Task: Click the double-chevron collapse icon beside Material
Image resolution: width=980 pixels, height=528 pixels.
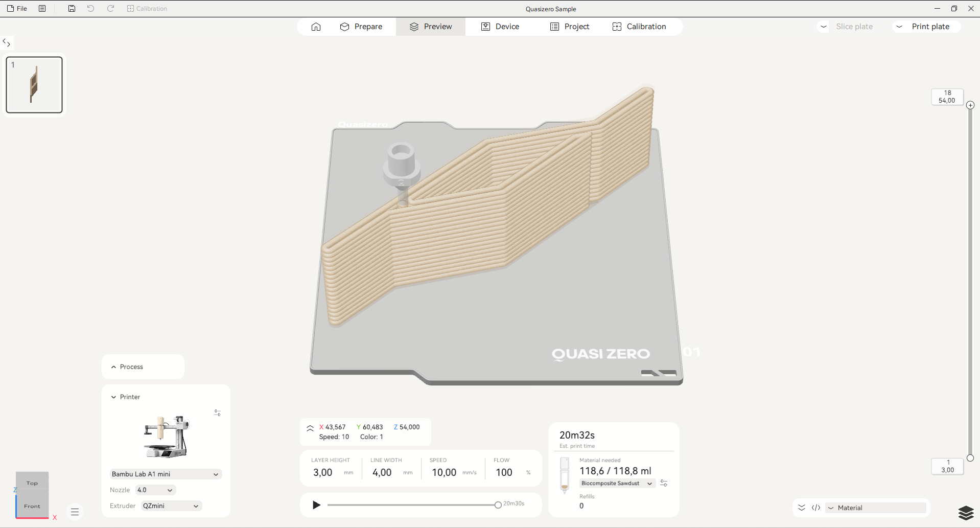Action: (x=802, y=508)
